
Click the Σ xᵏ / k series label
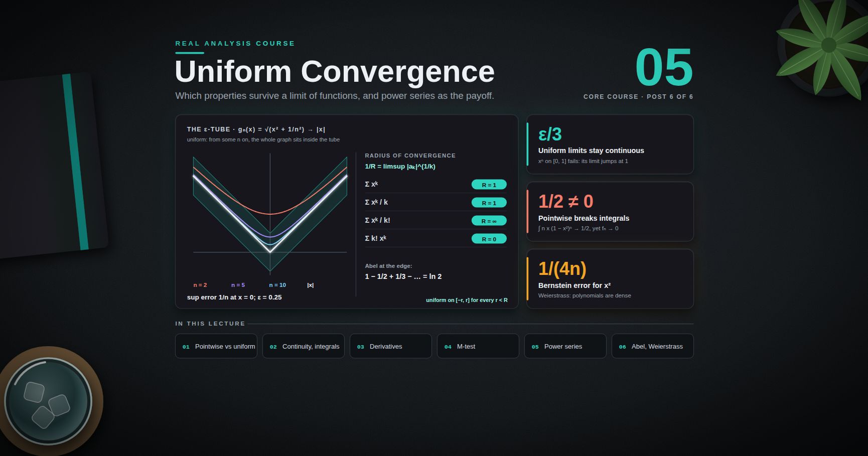pyautogui.click(x=376, y=202)
